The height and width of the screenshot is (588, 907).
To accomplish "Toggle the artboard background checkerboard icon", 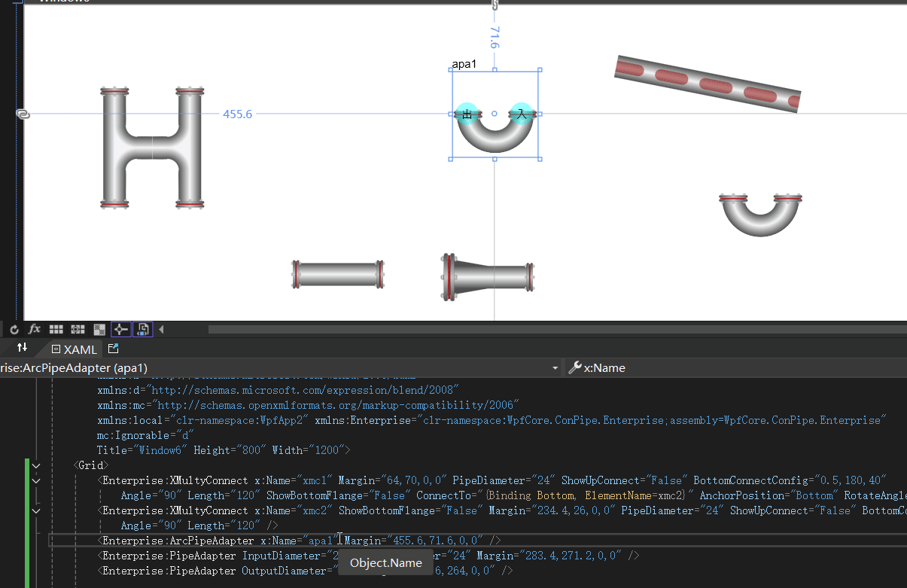I will [99, 329].
